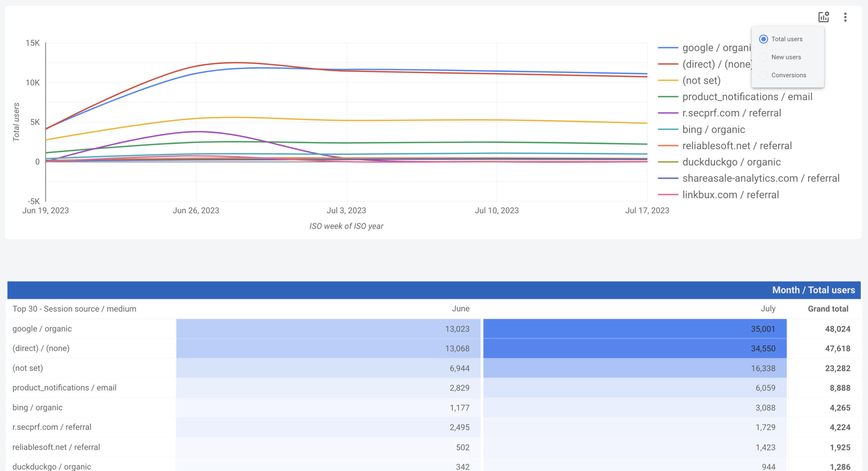The width and height of the screenshot is (868, 471).
Task: Click product_notifications / email legend item
Action: (x=747, y=97)
